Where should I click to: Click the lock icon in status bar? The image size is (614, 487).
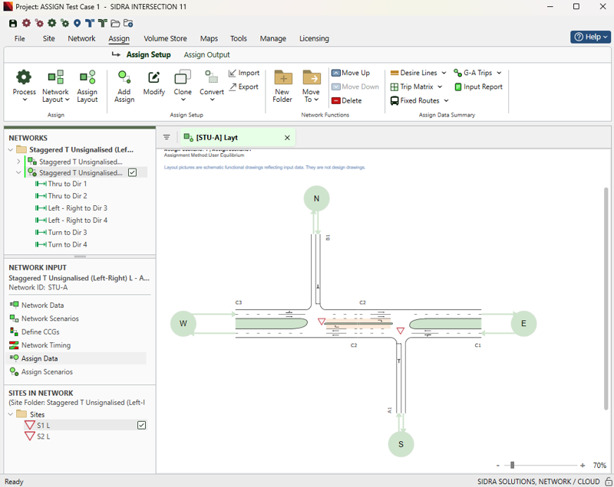(x=608, y=481)
